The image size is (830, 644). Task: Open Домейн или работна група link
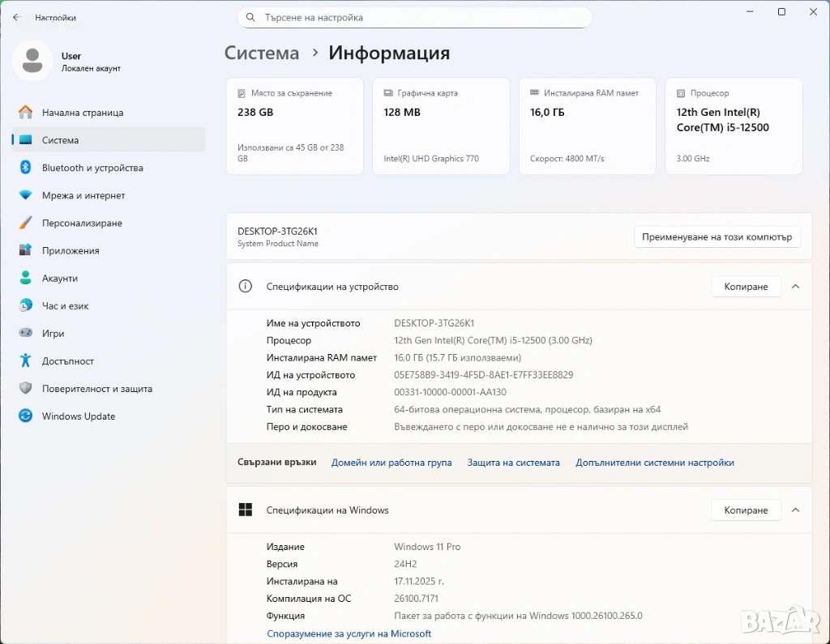pos(391,463)
